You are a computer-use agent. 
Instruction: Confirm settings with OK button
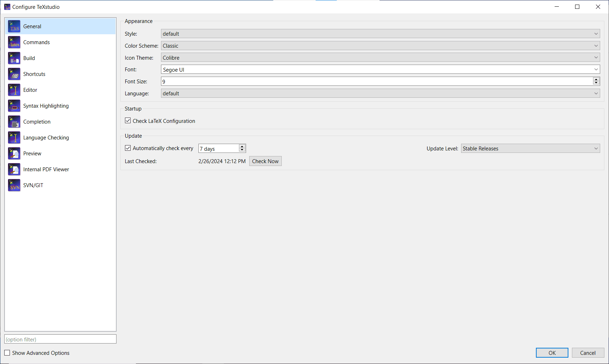pos(552,353)
